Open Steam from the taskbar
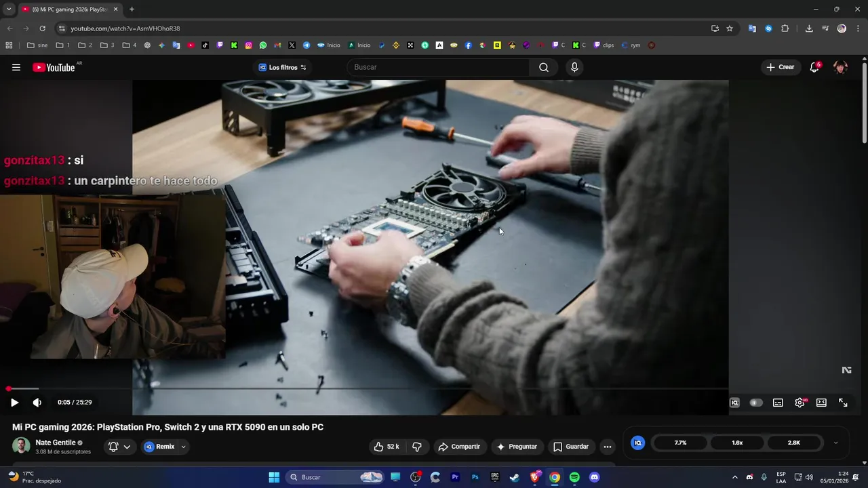868x488 pixels. pos(515,477)
